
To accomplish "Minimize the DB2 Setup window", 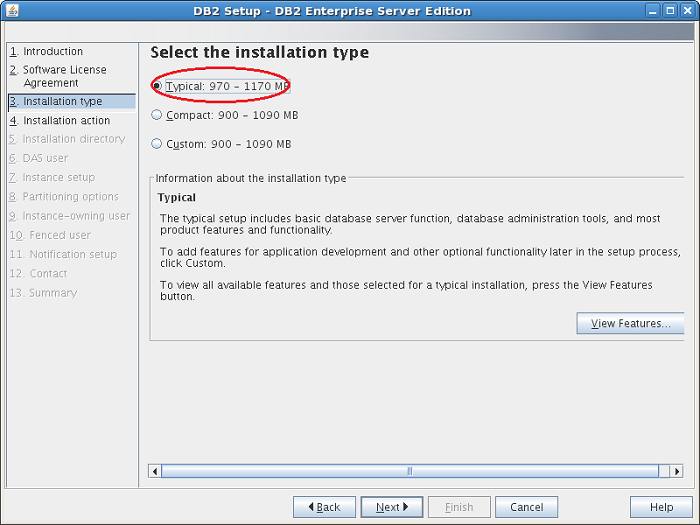I will click(653, 10).
